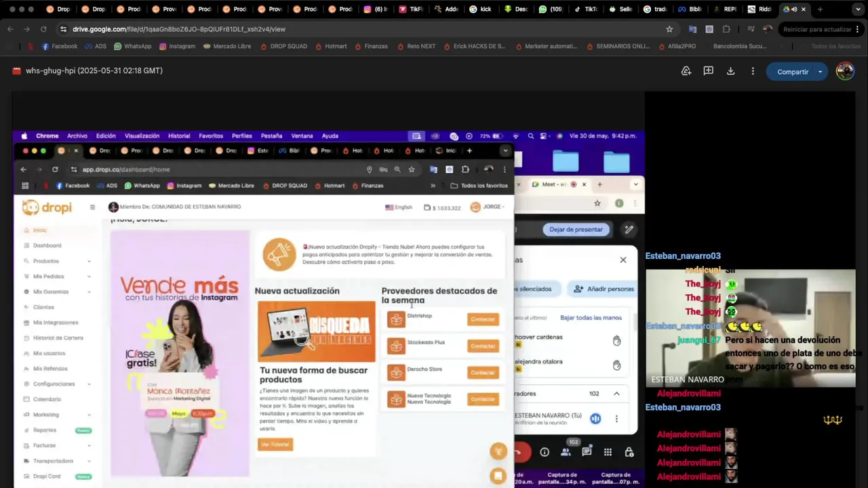
Task: Open the Hotmart bookmark in Drive window
Action: (x=330, y=46)
